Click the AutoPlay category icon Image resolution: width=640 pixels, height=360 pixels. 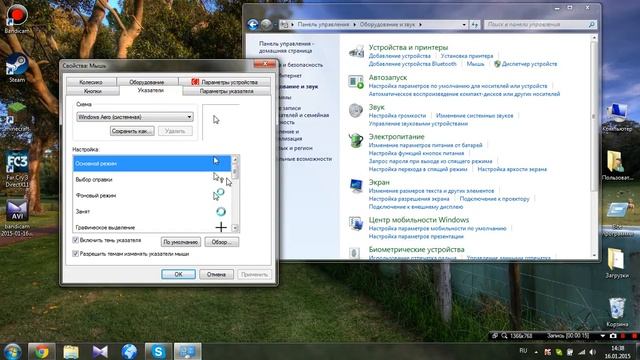click(x=356, y=81)
